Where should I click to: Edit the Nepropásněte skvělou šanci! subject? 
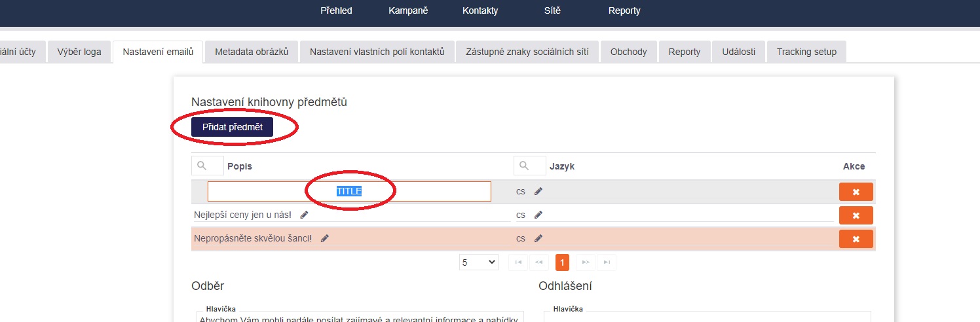click(325, 238)
